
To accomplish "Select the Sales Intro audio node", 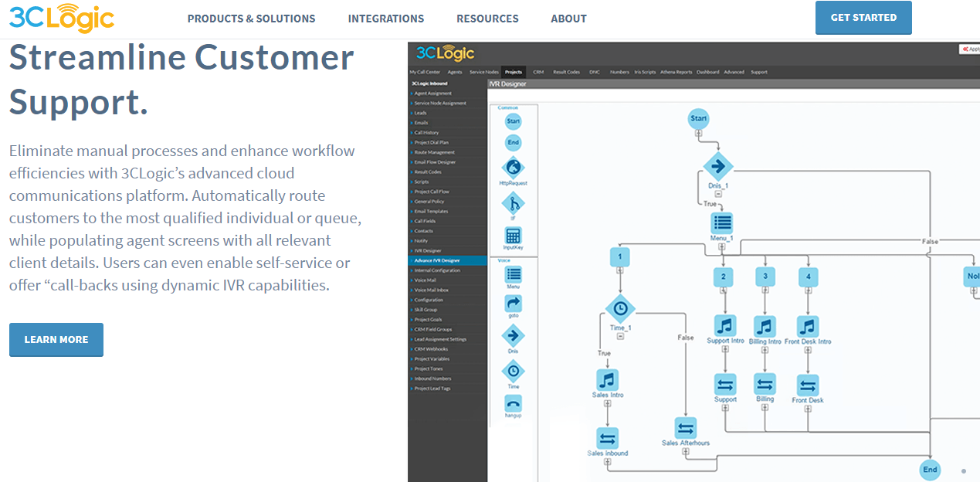I will coord(608,380).
